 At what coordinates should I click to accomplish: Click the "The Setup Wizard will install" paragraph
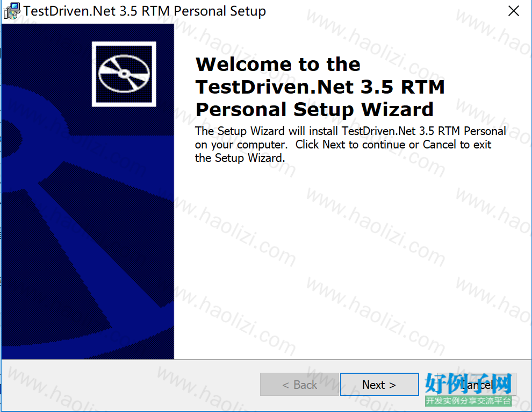(350, 144)
